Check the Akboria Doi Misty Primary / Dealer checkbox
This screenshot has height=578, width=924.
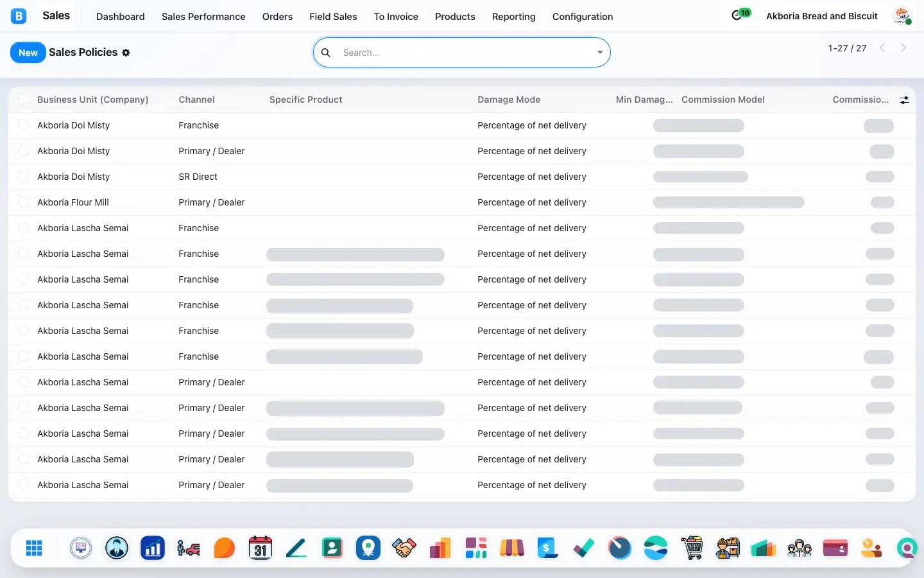pyautogui.click(x=24, y=150)
